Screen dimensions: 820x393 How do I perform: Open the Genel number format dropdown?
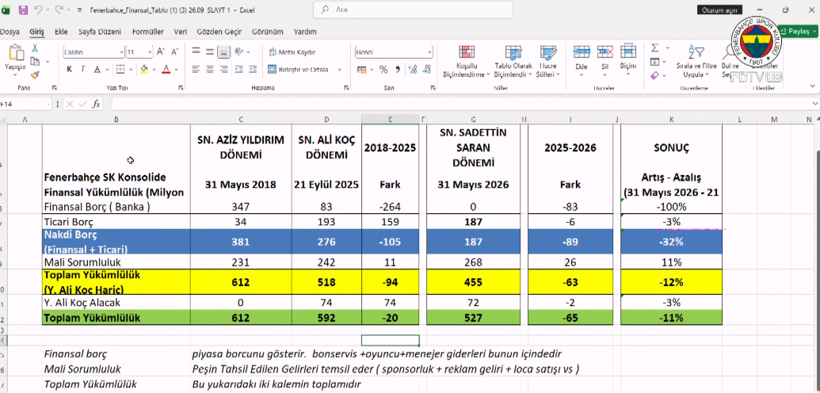pyautogui.click(x=429, y=52)
